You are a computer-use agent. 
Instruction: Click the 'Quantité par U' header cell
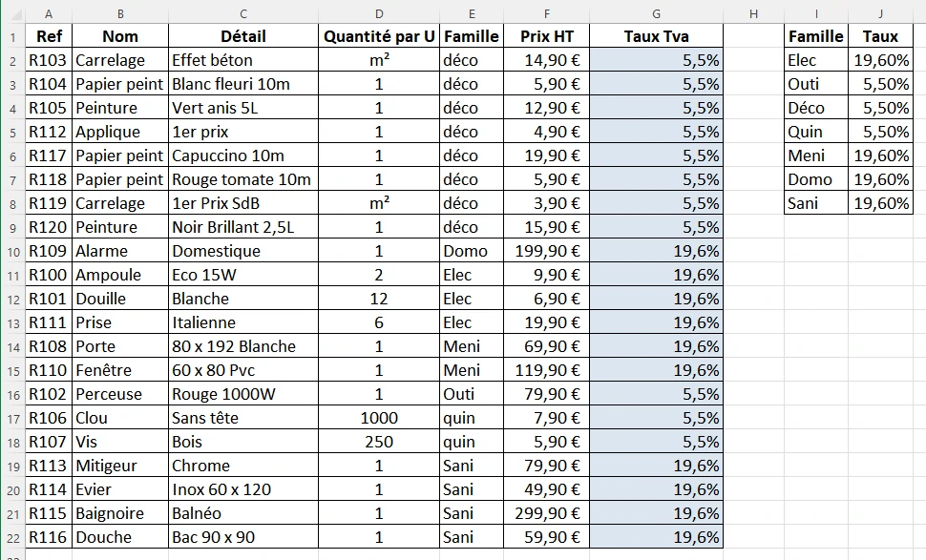coord(379,36)
